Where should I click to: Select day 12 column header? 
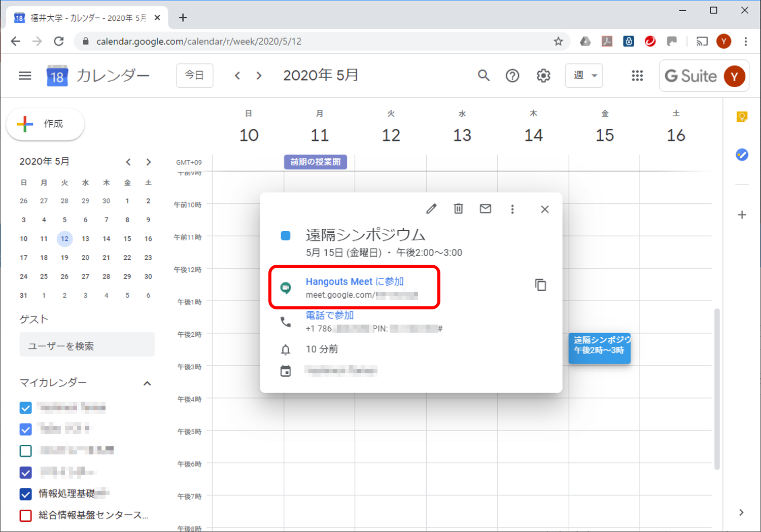391,135
